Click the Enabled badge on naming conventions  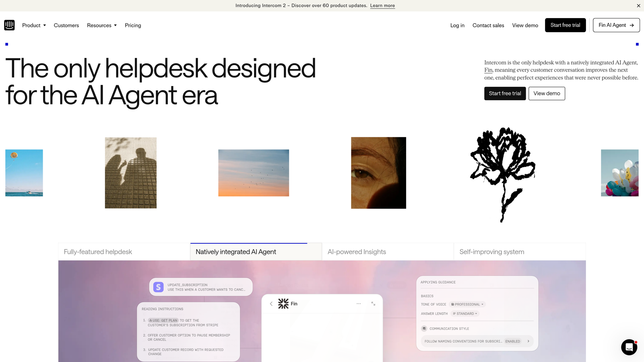(513, 341)
